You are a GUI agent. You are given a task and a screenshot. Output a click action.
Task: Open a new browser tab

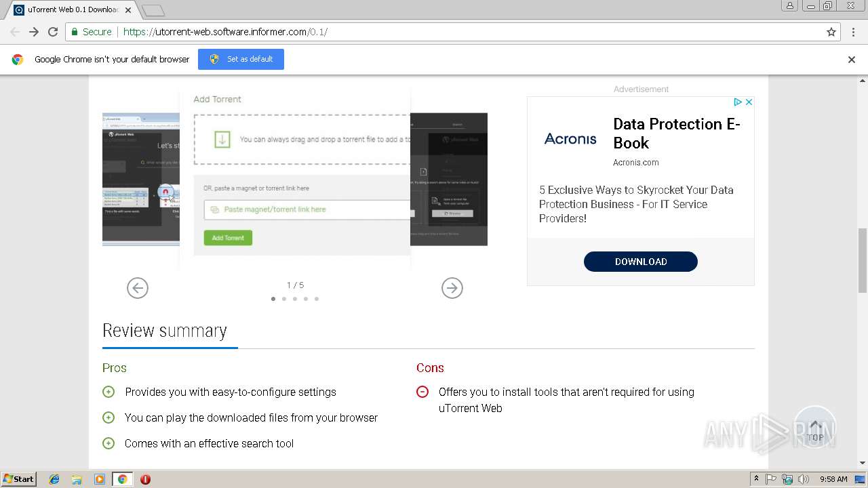[x=153, y=10]
